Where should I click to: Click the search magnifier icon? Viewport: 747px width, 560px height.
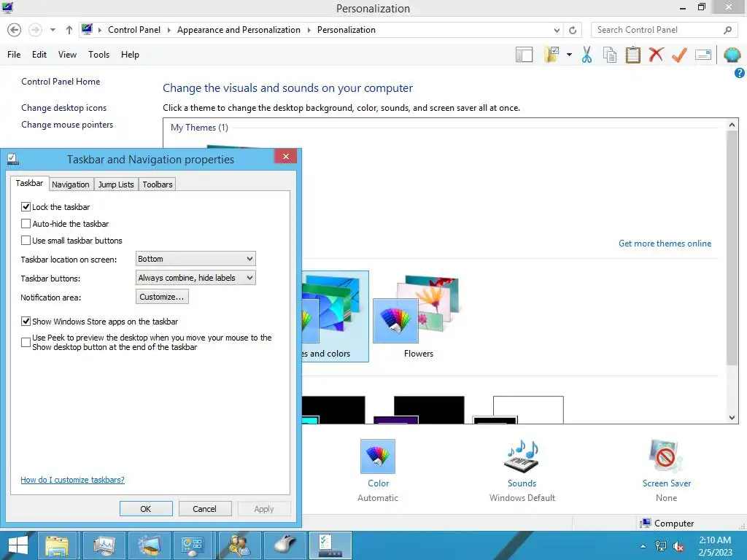[727, 30]
